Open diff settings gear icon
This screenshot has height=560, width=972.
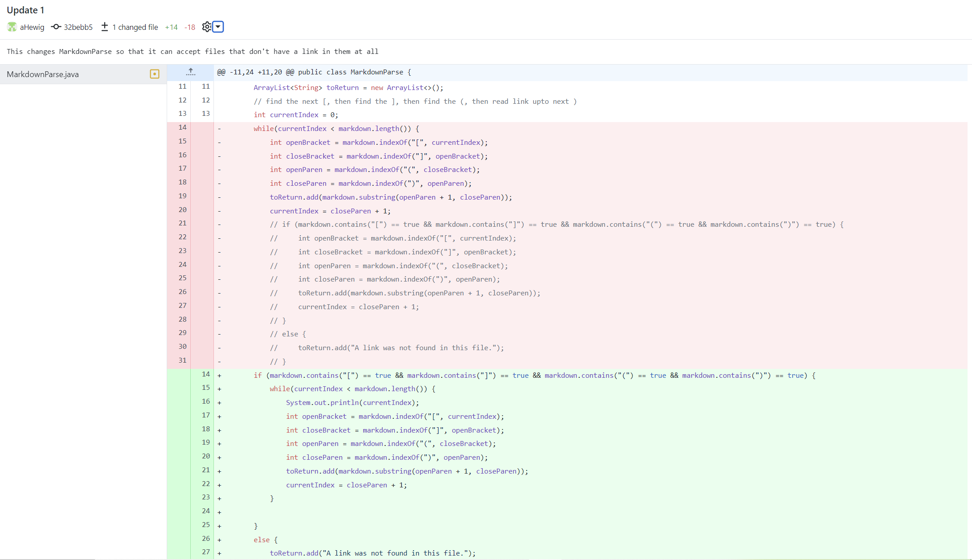point(206,27)
